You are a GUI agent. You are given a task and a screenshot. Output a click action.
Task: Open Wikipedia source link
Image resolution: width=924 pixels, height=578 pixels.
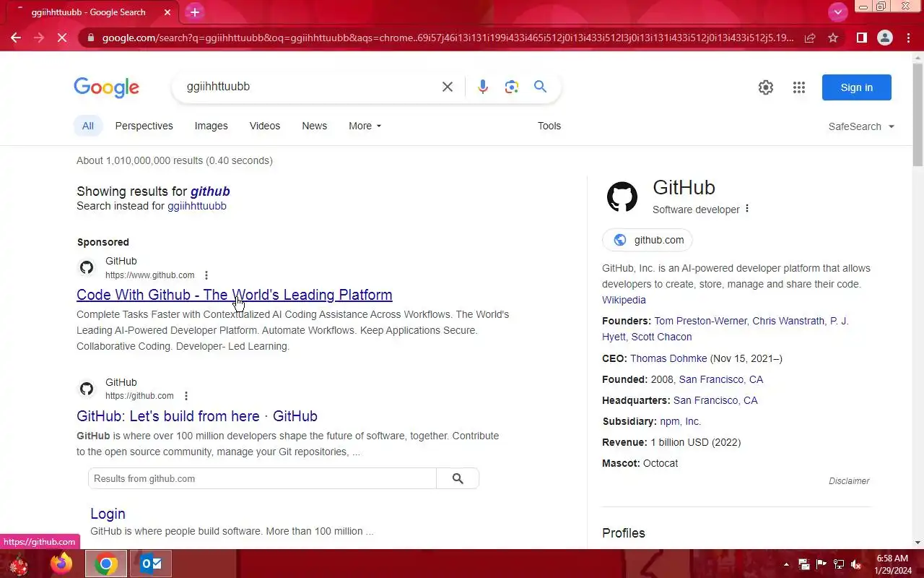click(x=624, y=300)
